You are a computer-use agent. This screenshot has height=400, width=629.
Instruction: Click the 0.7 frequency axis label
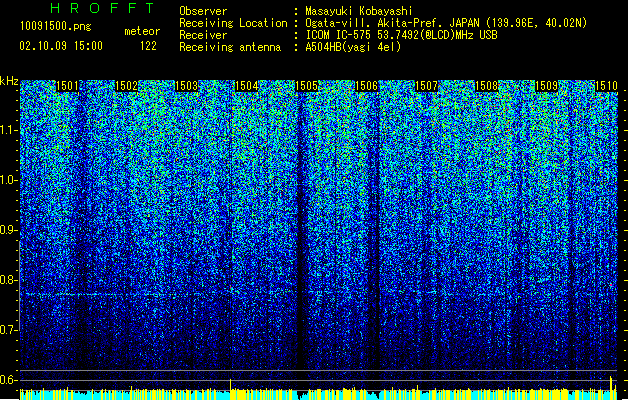(x=8, y=330)
